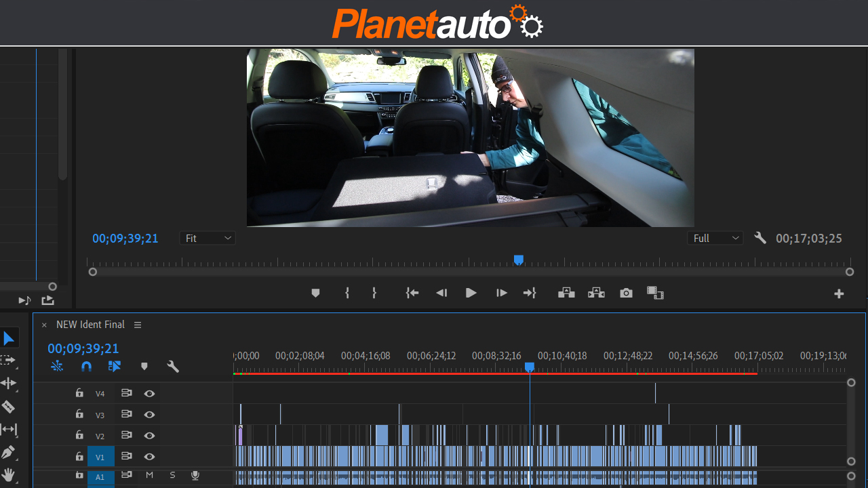Toggle the V1 track target button
This screenshot has height=488, width=868.
[100, 457]
